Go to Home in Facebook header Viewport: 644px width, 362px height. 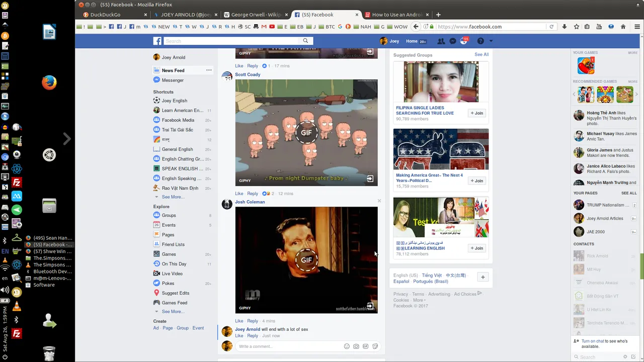point(412,41)
